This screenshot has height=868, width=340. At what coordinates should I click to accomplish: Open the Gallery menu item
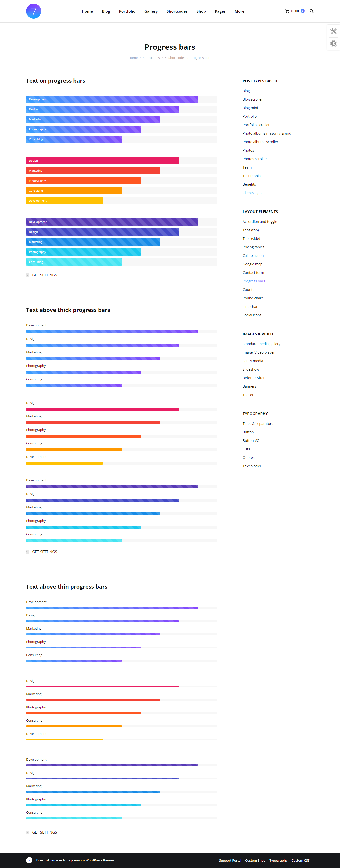[x=151, y=11]
